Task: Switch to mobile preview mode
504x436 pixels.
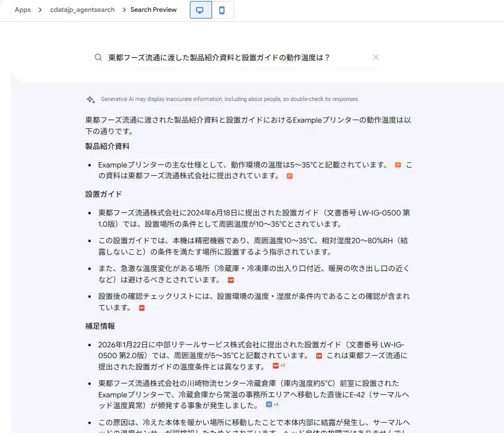Action: pyautogui.click(x=222, y=10)
